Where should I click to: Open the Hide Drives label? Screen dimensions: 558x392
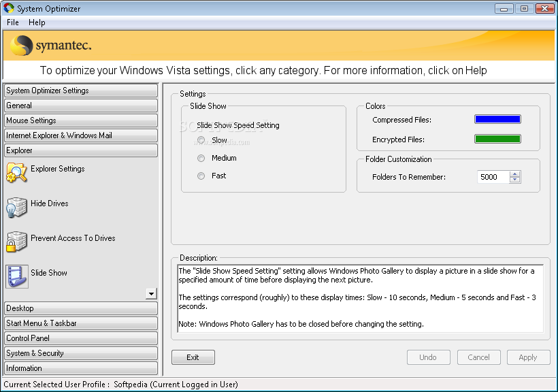50,203
